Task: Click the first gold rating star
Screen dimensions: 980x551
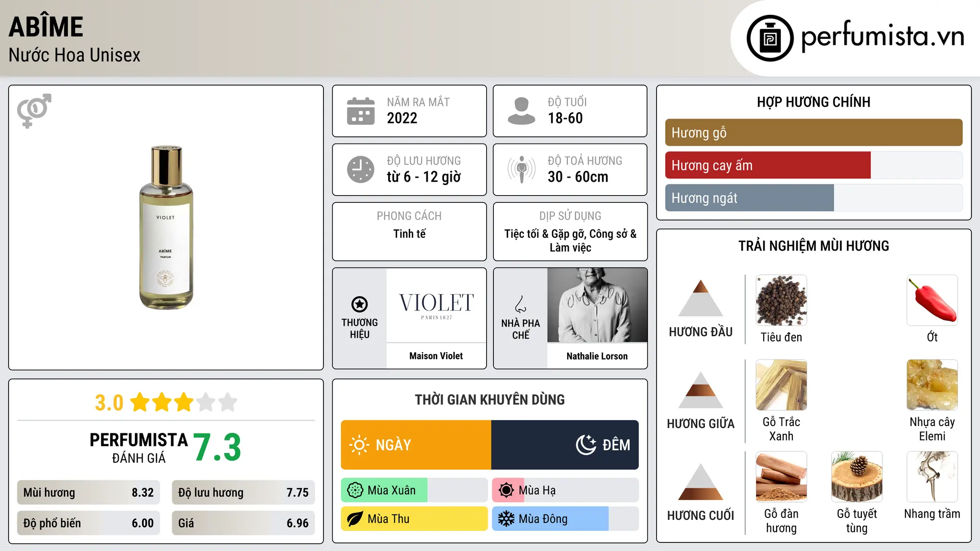Action: click(140, 402)
